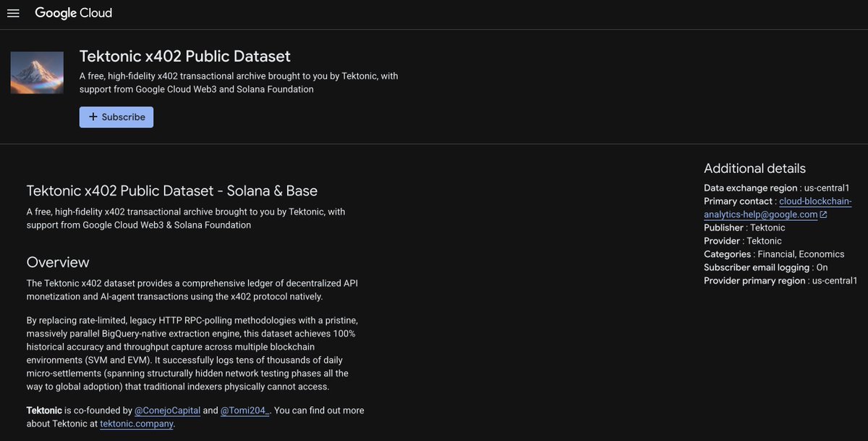Click the plus icon in Subscribe button
Screen dimensions: 868x441
point(93,117)
